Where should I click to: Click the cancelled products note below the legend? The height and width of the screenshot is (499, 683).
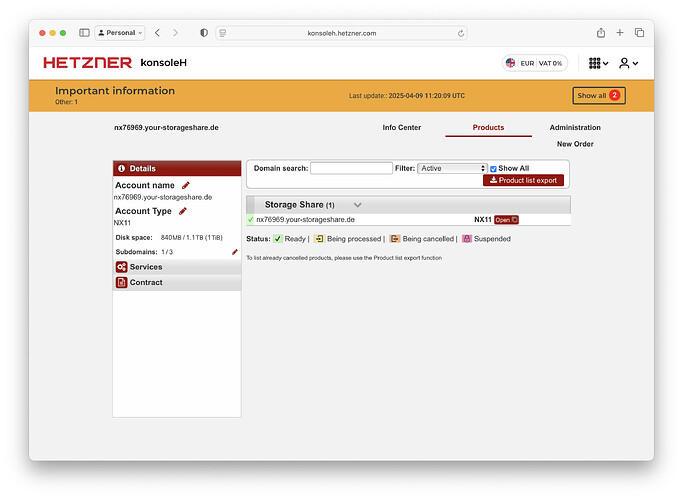344,258
